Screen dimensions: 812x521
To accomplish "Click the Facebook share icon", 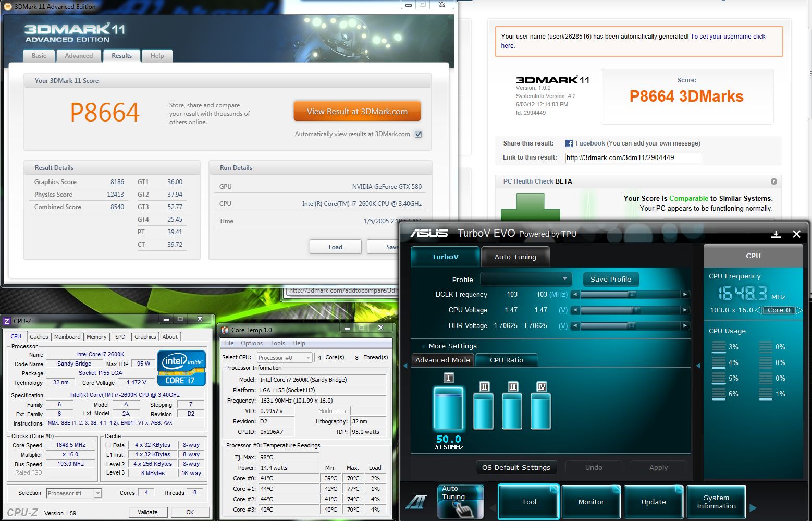I will click(569, 143).
